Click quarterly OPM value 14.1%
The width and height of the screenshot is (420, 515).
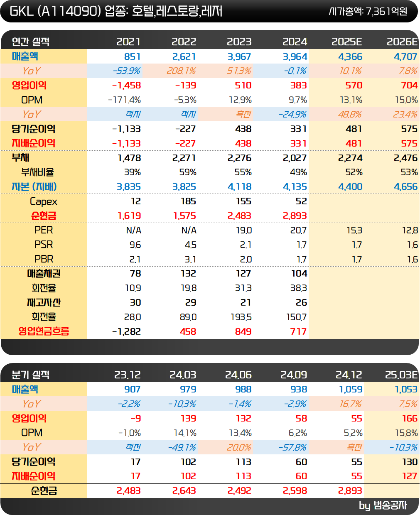185,433
